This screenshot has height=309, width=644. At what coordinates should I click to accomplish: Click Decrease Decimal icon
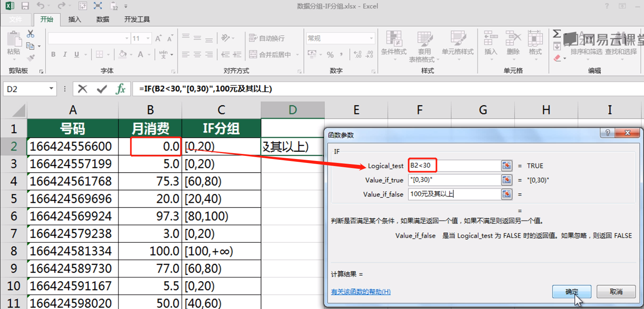click(x=369, y=54)
